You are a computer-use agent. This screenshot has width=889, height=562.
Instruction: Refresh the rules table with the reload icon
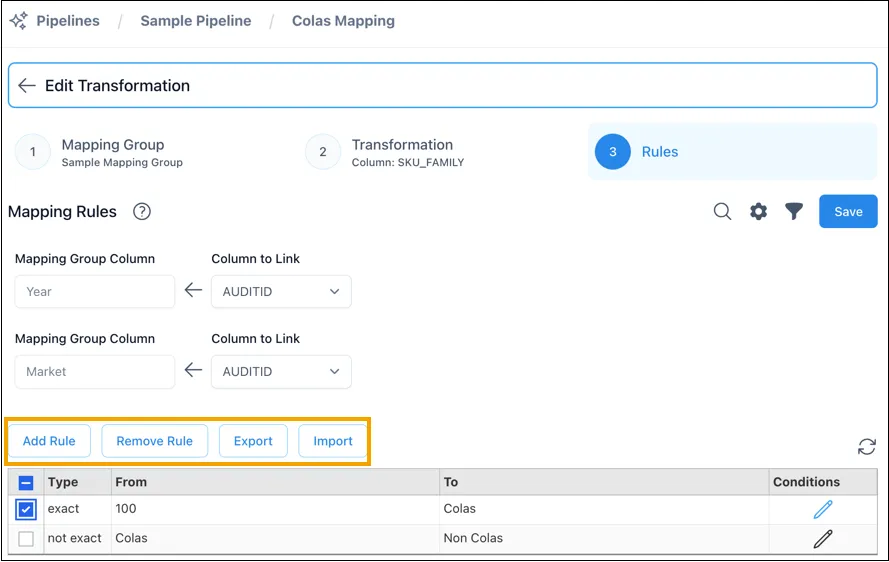[x=866, y=446]
